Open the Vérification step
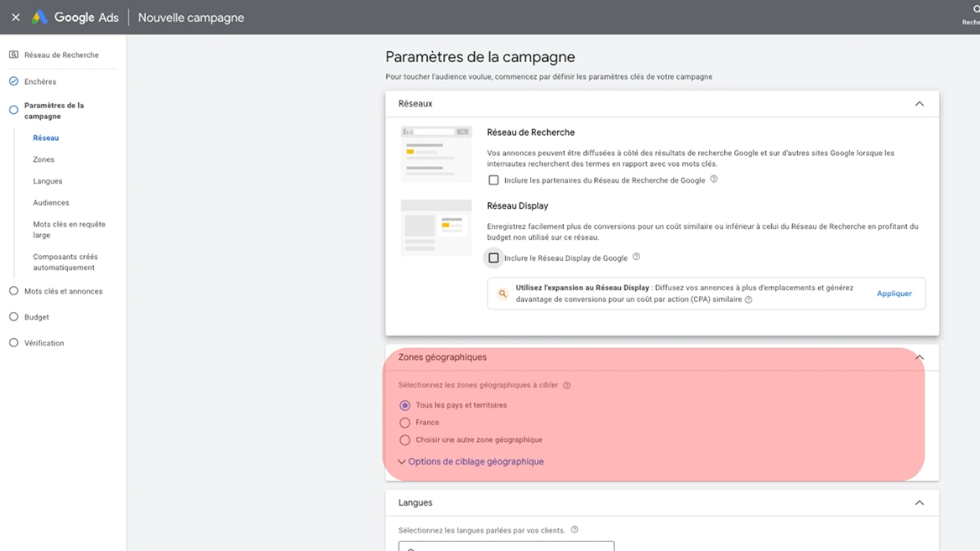This screenshot has height=551, width=980. click(44, 343)
